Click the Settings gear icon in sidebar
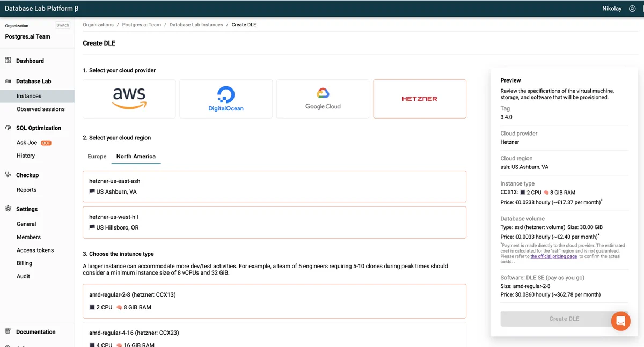The width and height of the screenshot is (644, 347). coord(8,209)
